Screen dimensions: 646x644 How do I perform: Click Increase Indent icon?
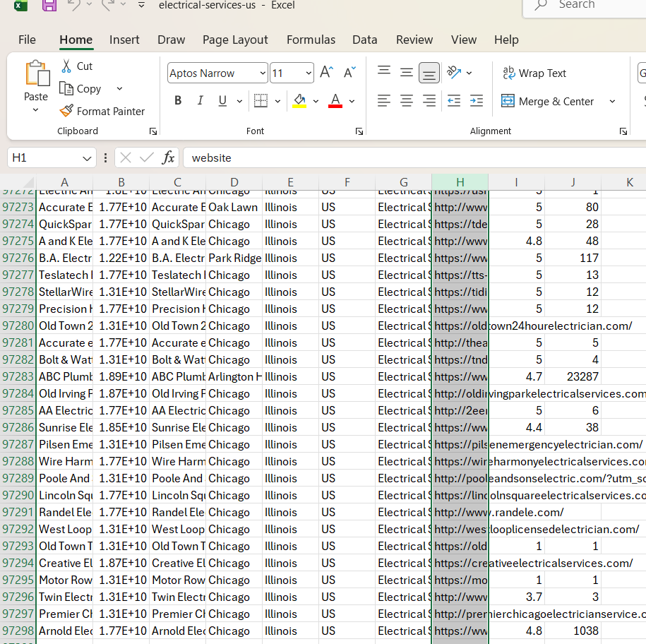(x=477, y=100)
